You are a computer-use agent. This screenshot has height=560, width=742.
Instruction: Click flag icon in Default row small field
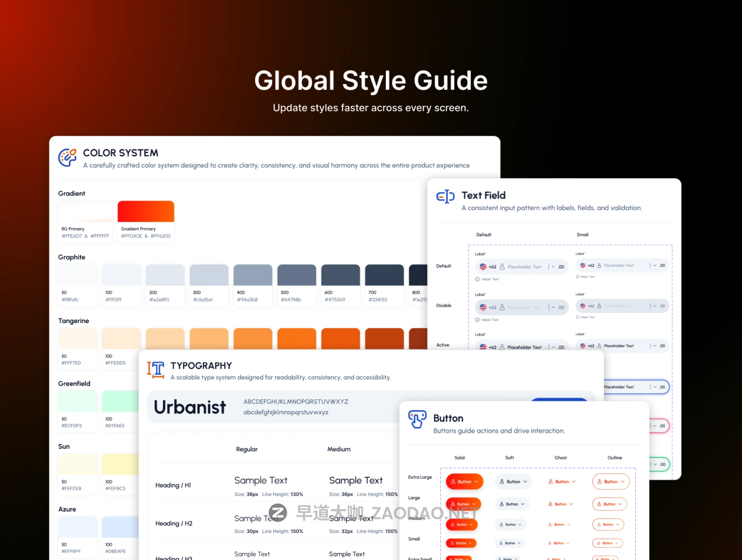(x=583, y=265)
